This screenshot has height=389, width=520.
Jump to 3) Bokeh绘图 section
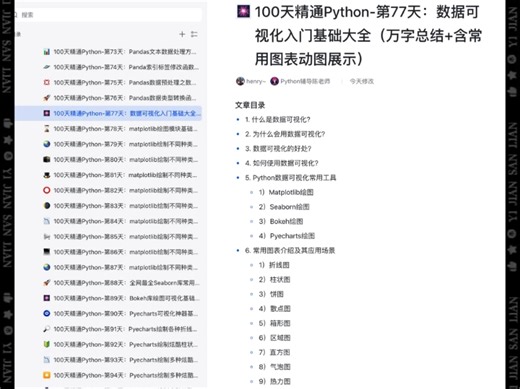[x=281, y=221]
